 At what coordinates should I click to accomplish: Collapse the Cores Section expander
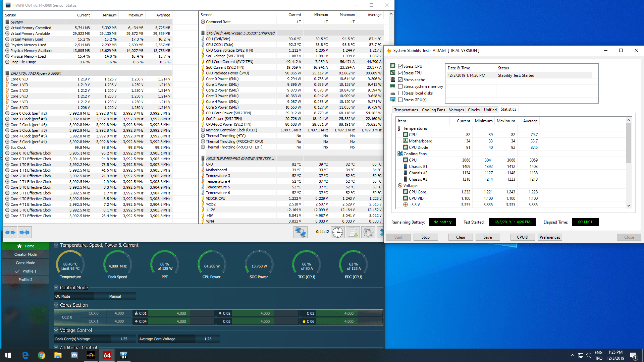[x=56, y=305]
